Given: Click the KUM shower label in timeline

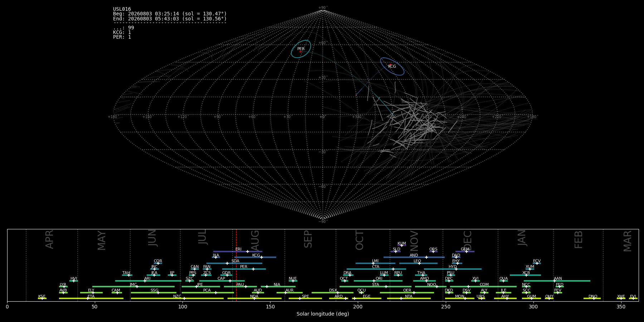Looking at the screenshot, I should point(402,244).
